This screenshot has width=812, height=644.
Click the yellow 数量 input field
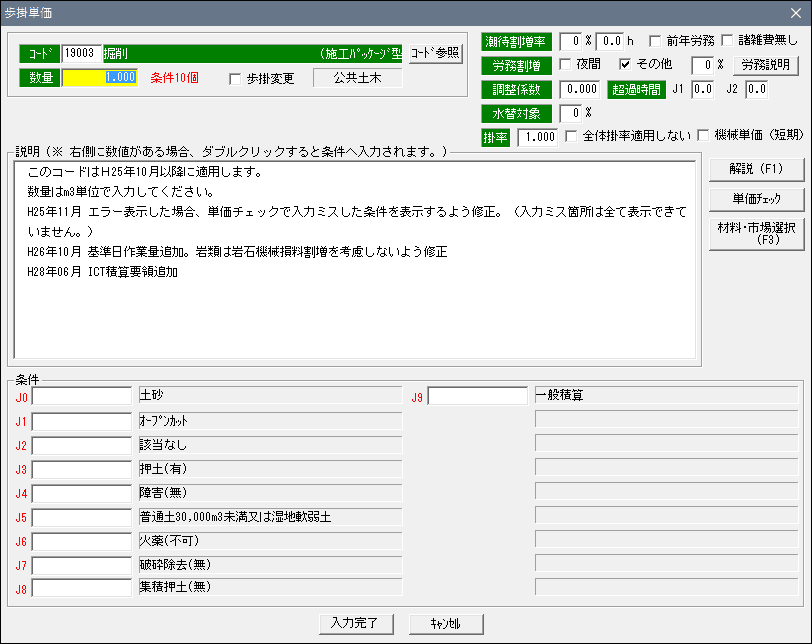click(x=100, y=77)
